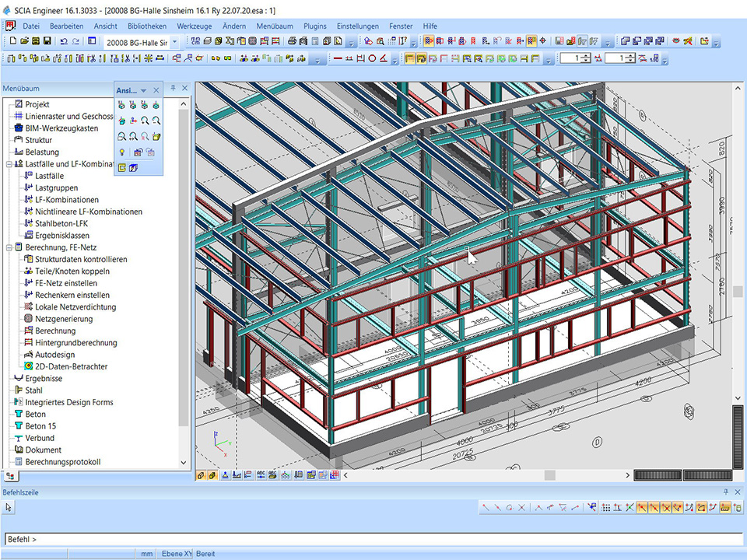
Task: Click the cursor arrow icon in Befehlszeile
Action: click(9, 507)
